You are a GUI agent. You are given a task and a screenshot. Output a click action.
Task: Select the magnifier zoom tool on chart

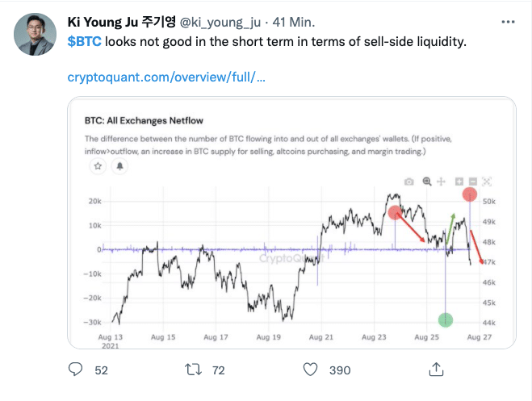[x=427, y=182]
